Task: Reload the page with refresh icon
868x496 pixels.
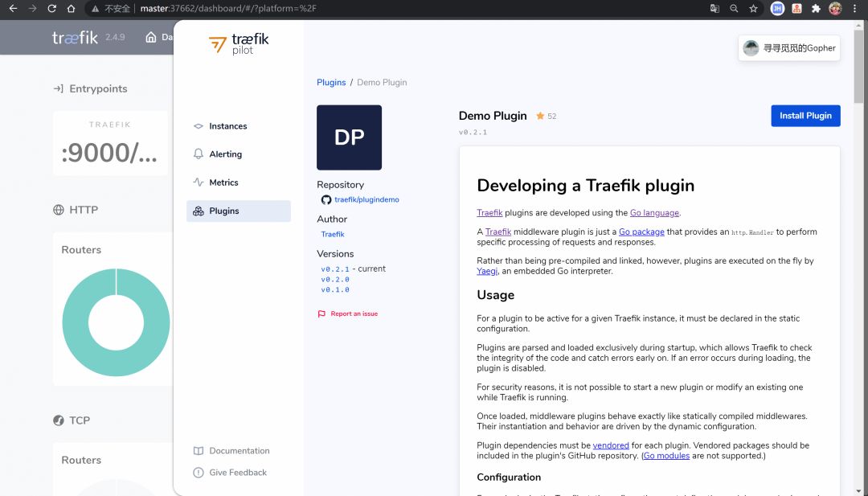Action: point(51,8)
